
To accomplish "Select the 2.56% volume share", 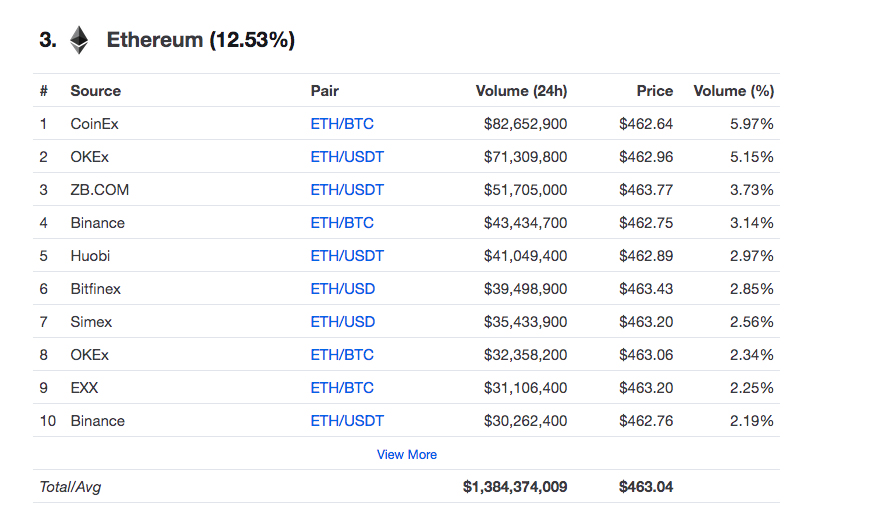I will [752, 322].
